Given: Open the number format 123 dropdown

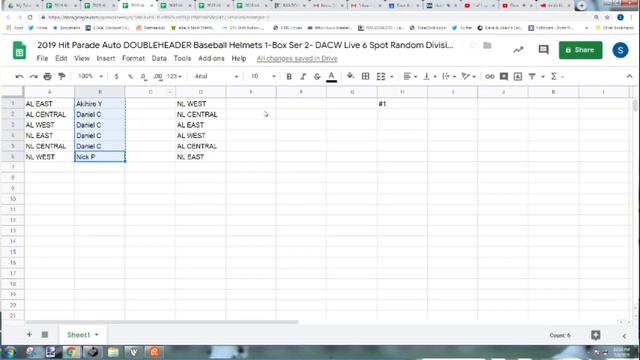Looking at the screenshot, I should coord(174,76).
